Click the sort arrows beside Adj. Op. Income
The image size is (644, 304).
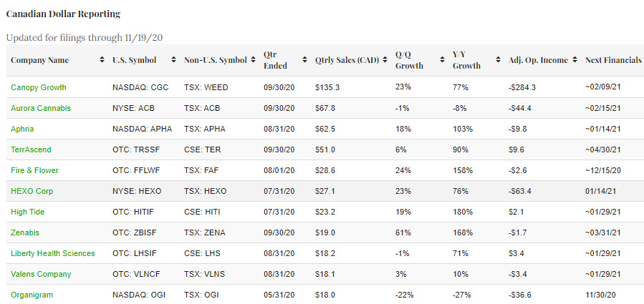pyautogui.click(x=574, y=61)
